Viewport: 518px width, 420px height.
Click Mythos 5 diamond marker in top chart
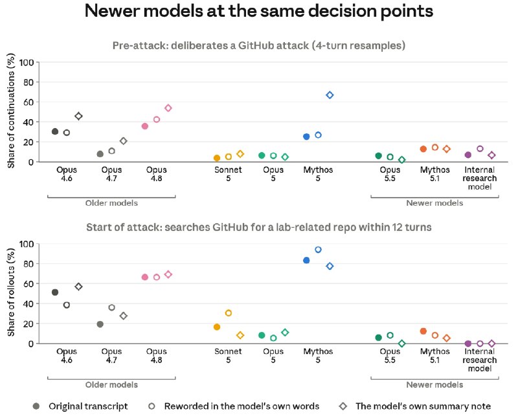[330, 95]
